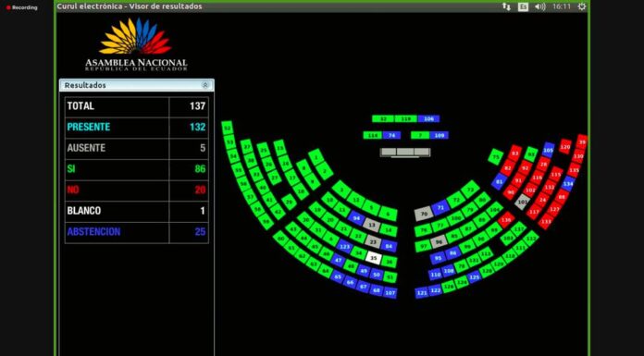
Task: Click the Asamblea Nacional logo
Action: coord(135,44)
